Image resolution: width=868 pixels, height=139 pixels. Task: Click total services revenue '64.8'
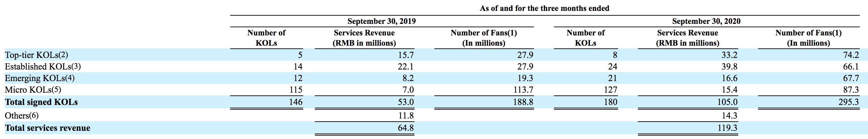point(406,128)
